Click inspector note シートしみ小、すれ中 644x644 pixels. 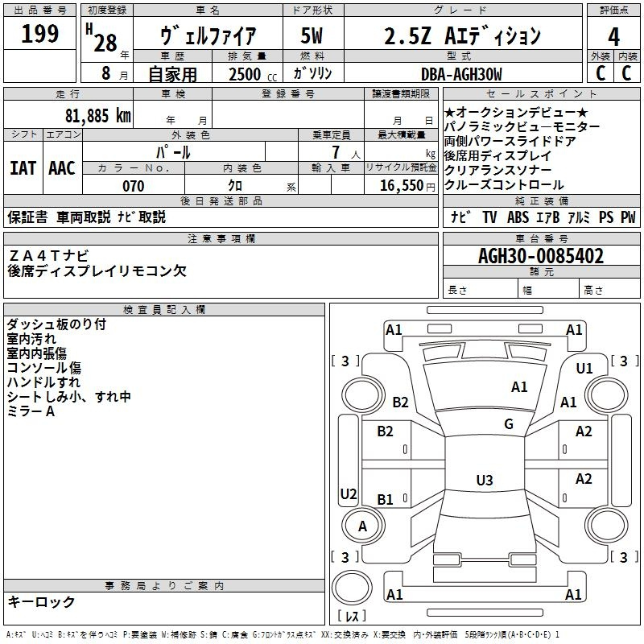pos(69,396)
